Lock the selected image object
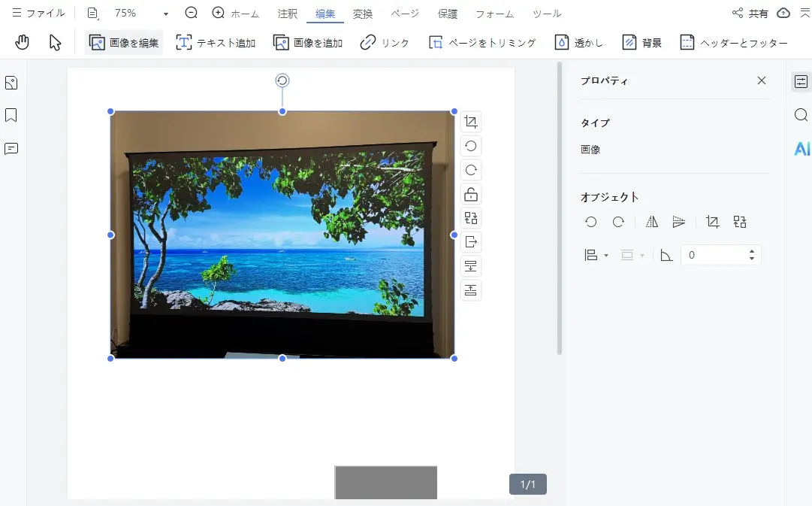 (x=471, y=193)
